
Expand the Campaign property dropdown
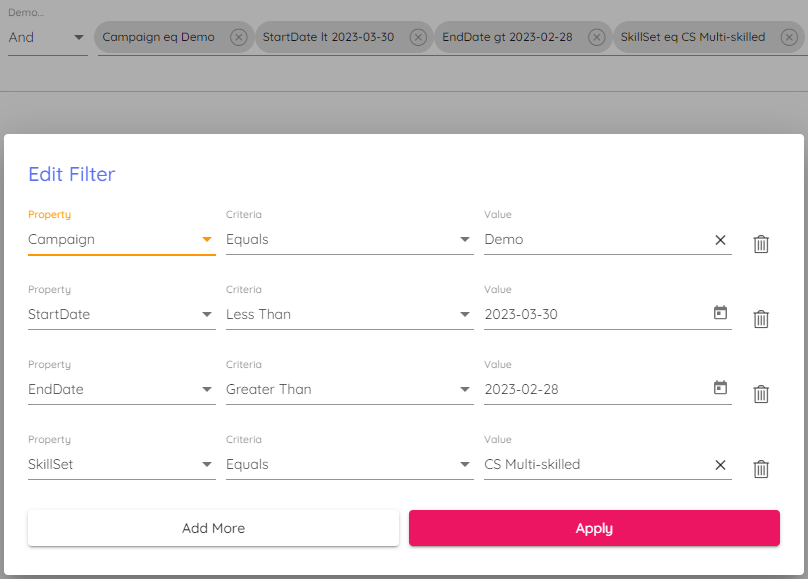(x=121, y=240)
